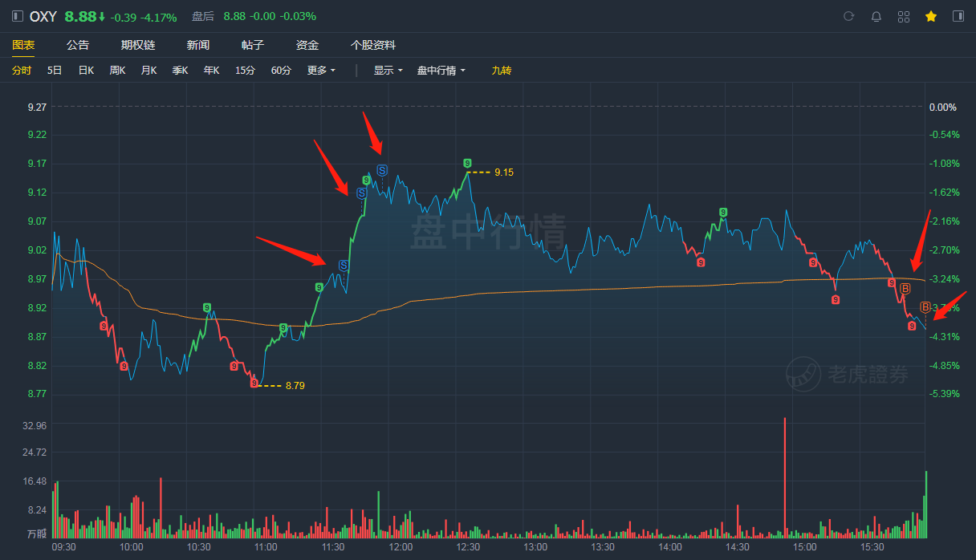Select the 季K quarterly candlestick period
This screenshot has width=976, height=560.
[x=180, y=70]
